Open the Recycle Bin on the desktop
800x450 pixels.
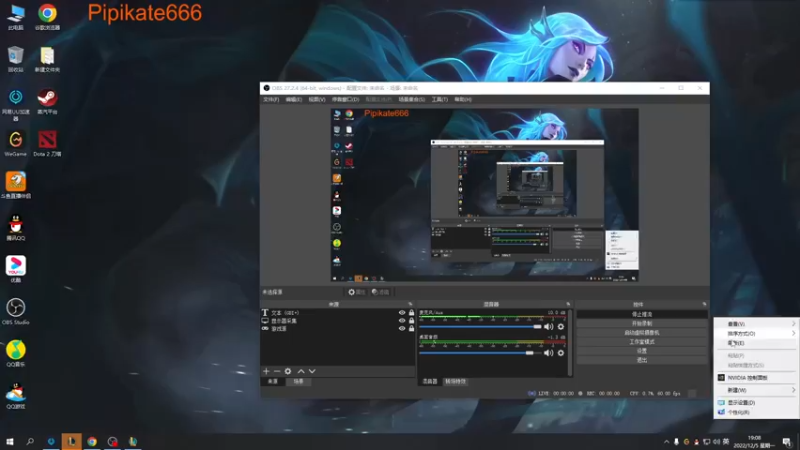click(x=15, y=59)
